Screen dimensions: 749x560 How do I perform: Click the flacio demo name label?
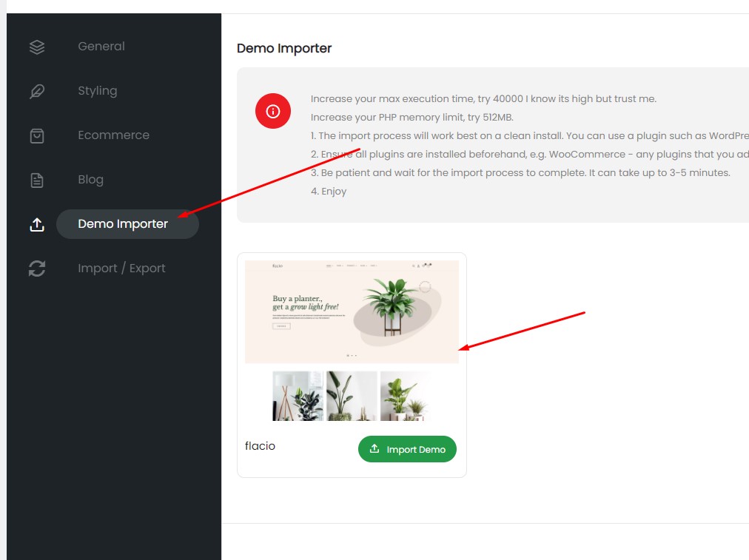260,446
